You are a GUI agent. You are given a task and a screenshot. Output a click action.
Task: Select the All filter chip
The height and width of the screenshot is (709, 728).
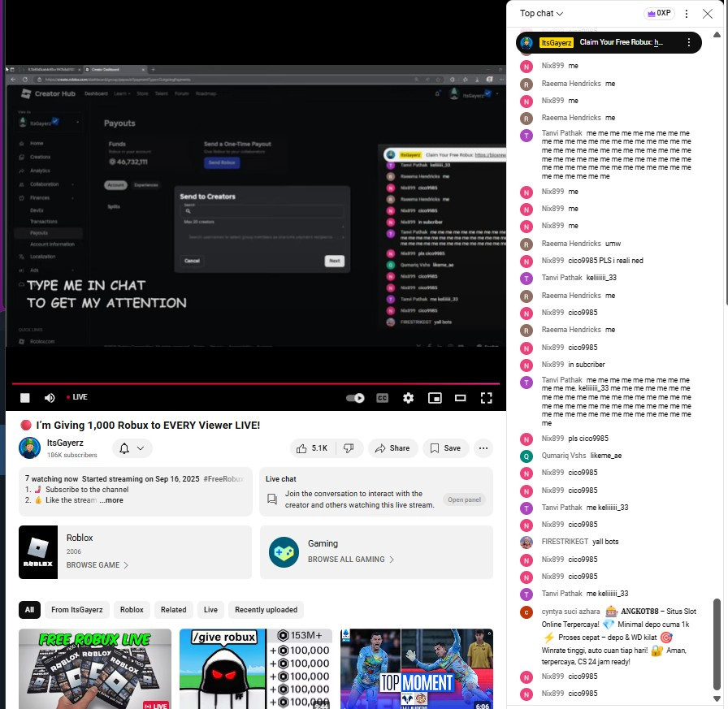[30, 610]
